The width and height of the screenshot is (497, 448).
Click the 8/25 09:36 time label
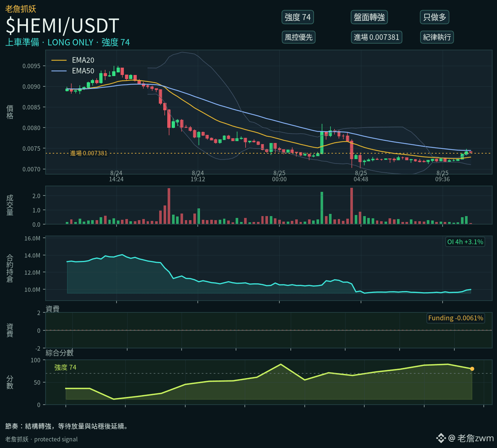click(x=443, y=176)
